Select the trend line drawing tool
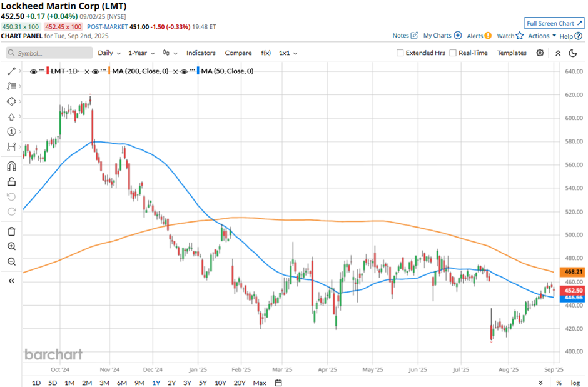Viewport: 588px width, 387px height. (x=11, y=71)
